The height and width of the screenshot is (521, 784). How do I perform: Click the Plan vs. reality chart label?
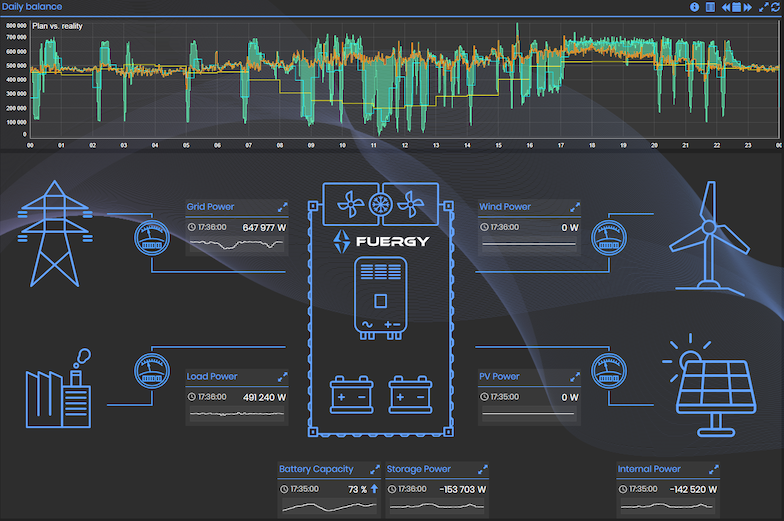click(58, 26)
